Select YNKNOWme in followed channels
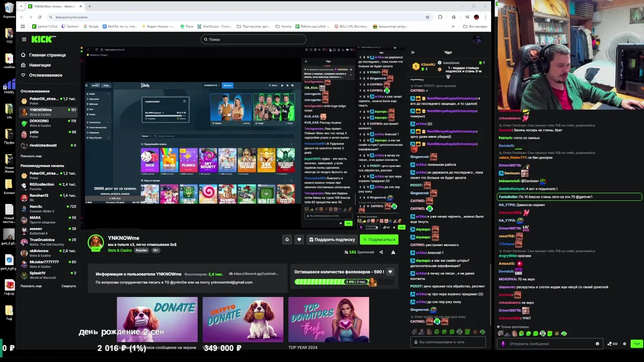 48,111
